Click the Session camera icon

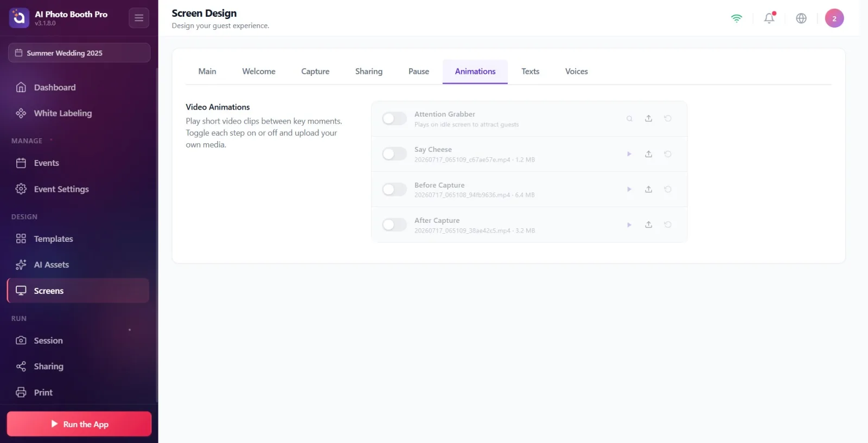(x=21, y=341)
